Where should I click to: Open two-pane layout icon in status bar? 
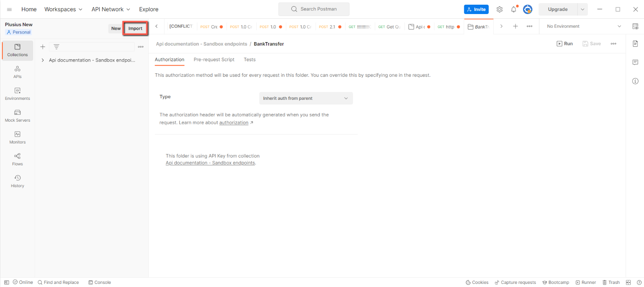628,282
